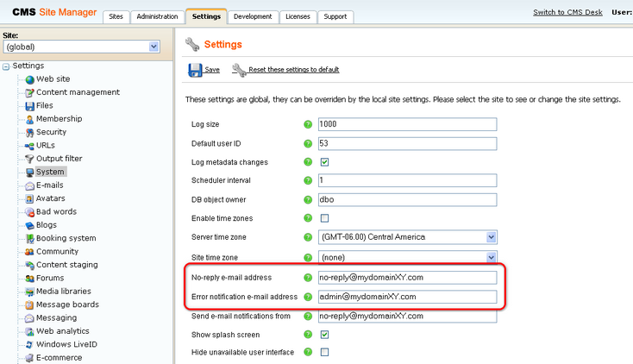The width and height of the screenshot is (633, 364).
Task: Click the Web analytics tree icon
Action: tap(29, 331)
